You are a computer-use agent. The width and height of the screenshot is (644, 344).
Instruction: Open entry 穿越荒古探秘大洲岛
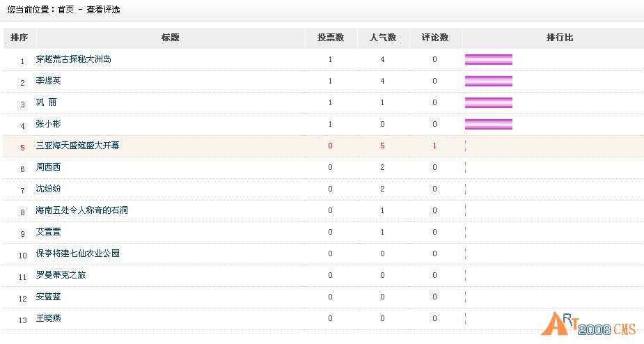tap(74, 59)
